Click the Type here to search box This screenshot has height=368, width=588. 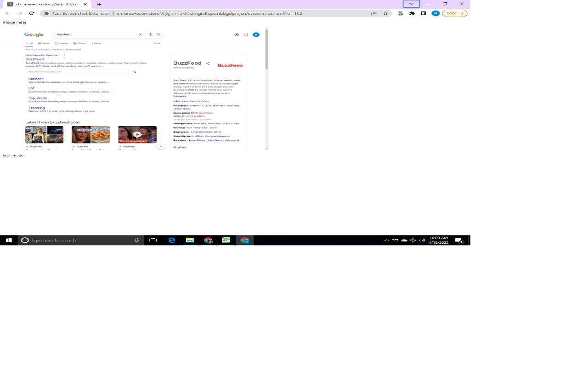point(80,240)
